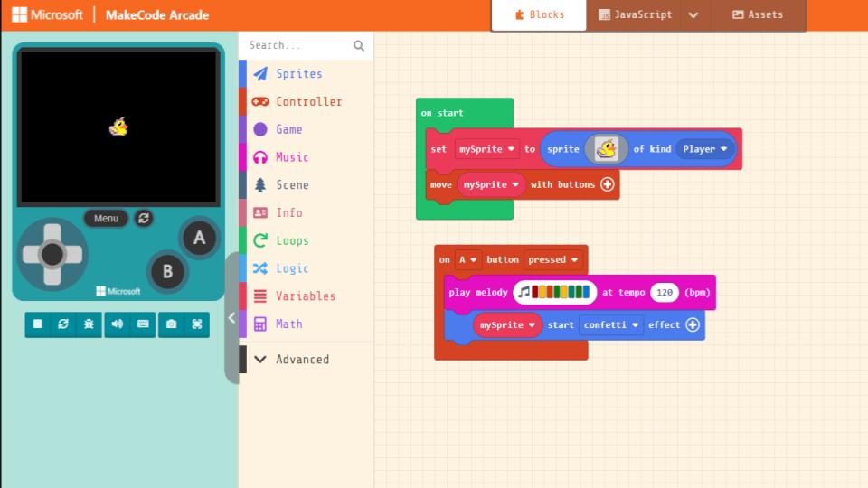Open the pressed event dropdown
This screenshot has width=868, height=488.
tap(552, 259)
